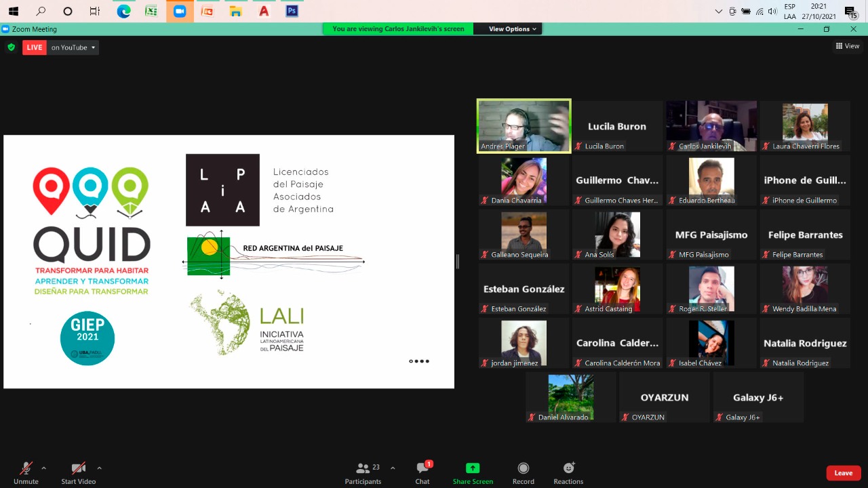868x488 pixels.
Task: Select Isabel Chávez's video tile
Action: point(711,343)
